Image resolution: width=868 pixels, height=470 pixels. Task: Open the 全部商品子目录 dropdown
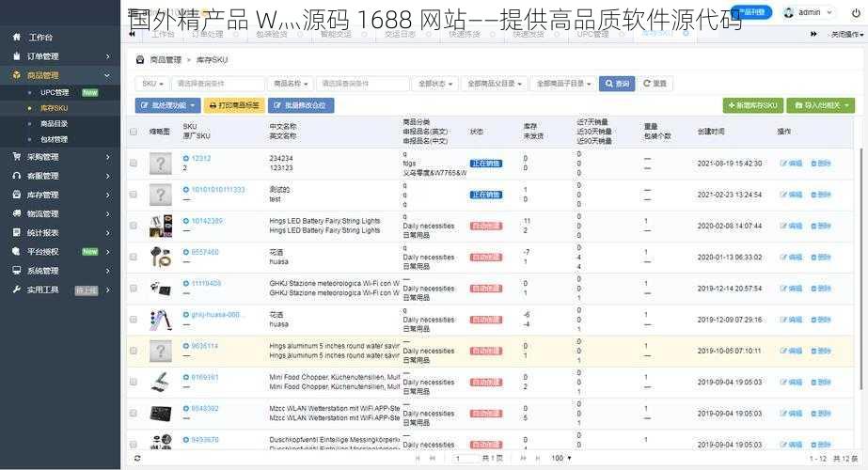click(x=563, y=84)
